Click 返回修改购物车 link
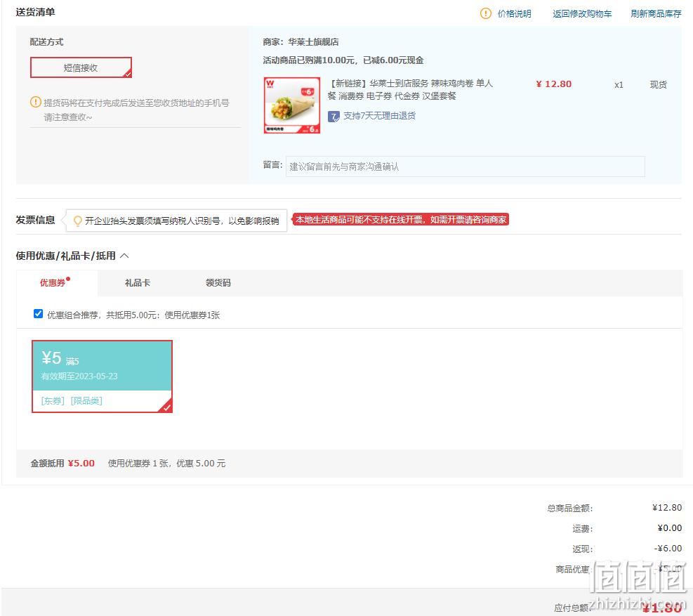The width and height of the screenshot is (693, 616). (582, 14)
